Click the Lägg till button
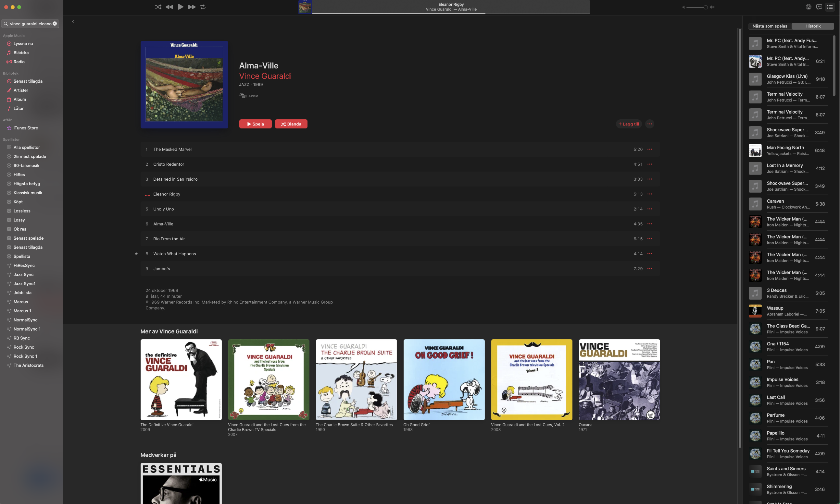 tap(628, 124)
